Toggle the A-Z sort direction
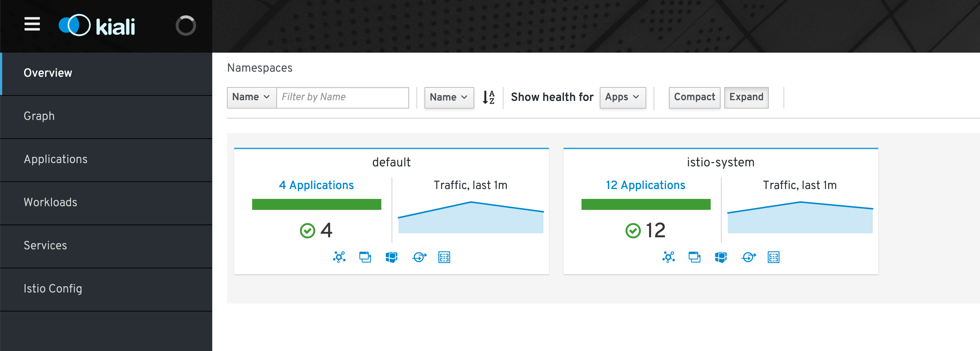 click(489, 97)
